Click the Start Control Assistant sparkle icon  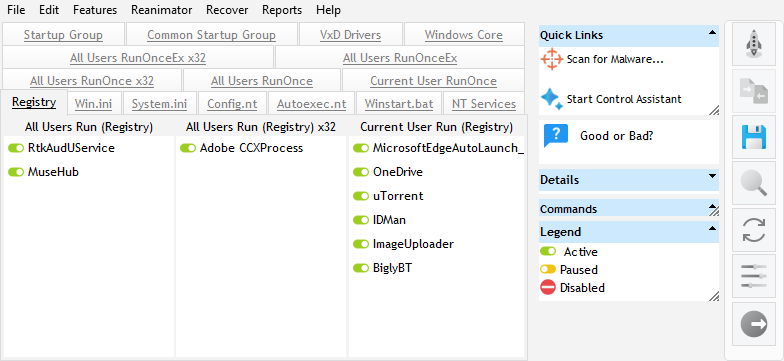click(x=552, y=98)
